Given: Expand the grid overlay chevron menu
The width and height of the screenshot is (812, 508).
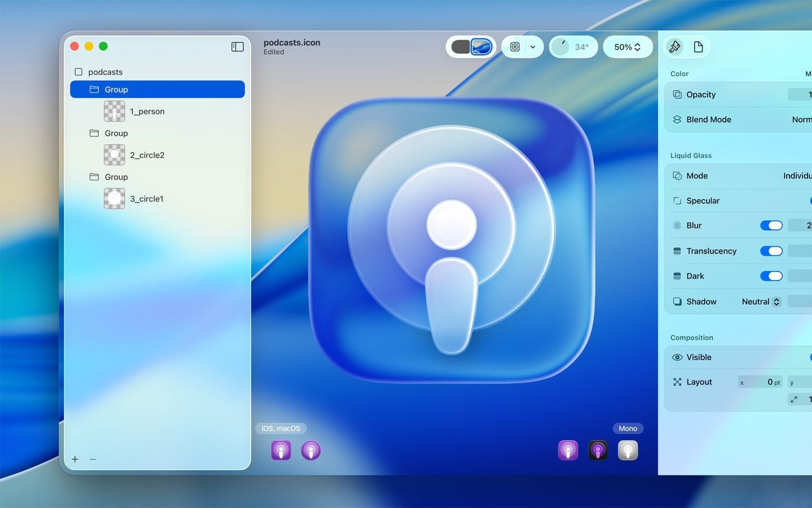Looking at the screenshot, I should pos(533,47).
